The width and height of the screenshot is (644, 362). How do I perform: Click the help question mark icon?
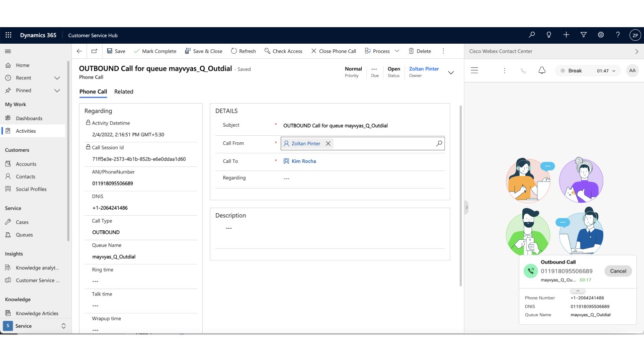click(x=618, y=35)
